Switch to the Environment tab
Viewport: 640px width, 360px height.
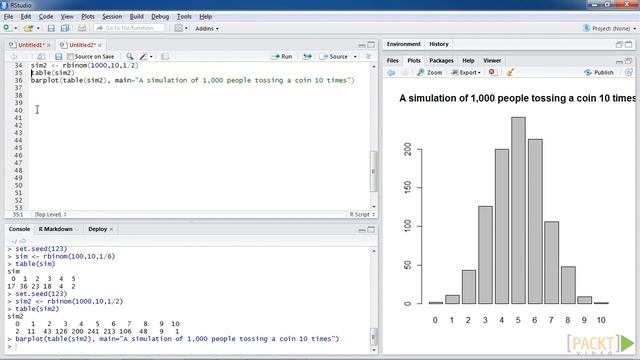click(x=403, y=44)
